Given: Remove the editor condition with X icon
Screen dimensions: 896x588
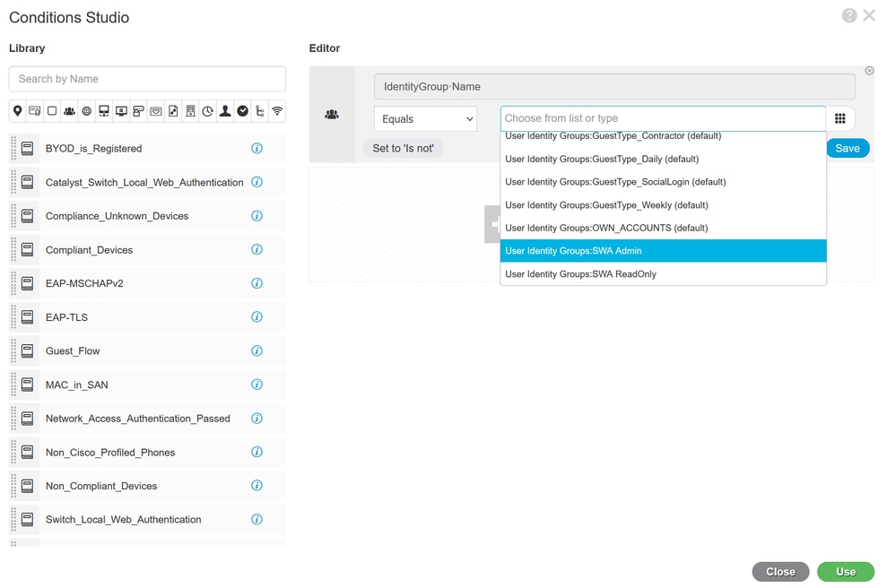Looking at the screenshot, I should tap(869, 71).
